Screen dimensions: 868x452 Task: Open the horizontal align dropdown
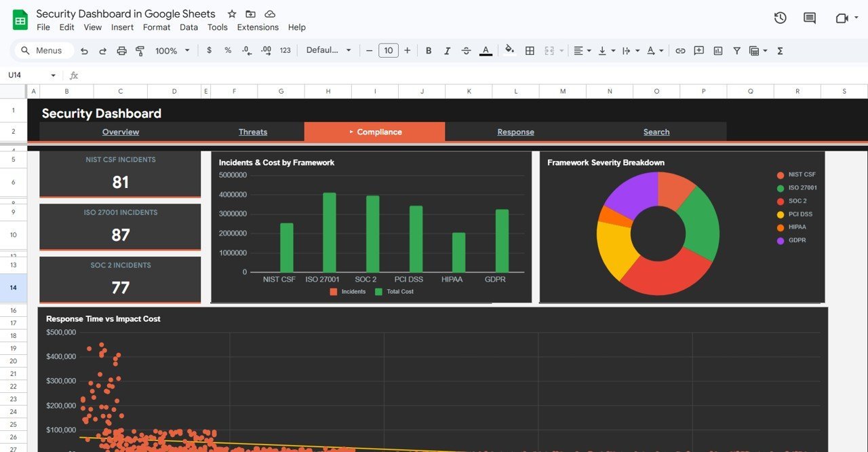coord(582,51)
